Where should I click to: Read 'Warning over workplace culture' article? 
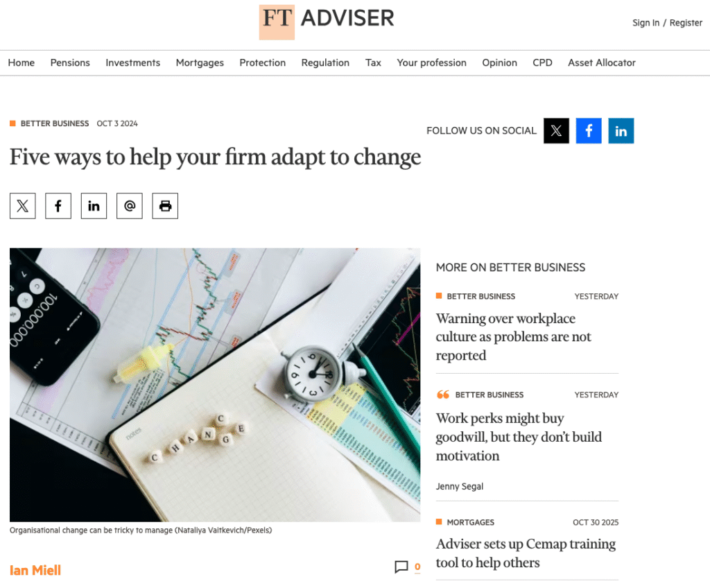click(x=514, y=336)
